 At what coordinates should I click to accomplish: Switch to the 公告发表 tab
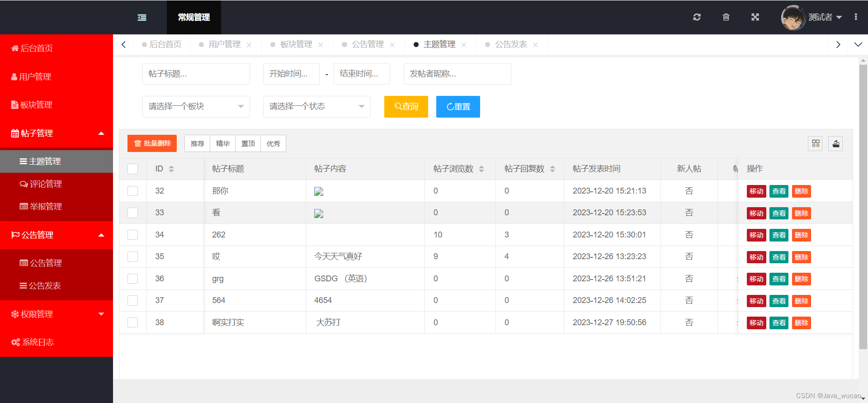point(511,44)
